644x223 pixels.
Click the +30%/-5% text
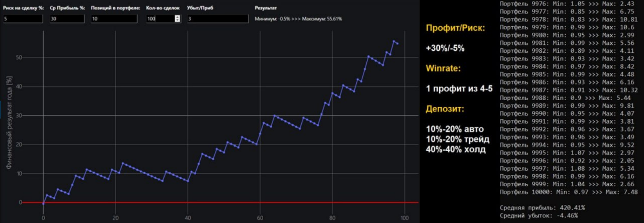(445, 49)
